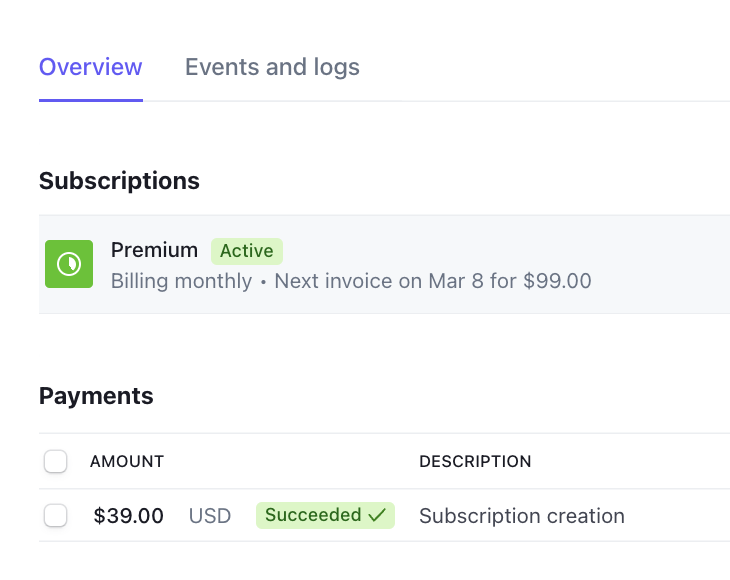Click the checkmark icon in Succeeded badge
The width and height of the screenshot is (730, 580).
pyautogui.click(x=377, y=516)
